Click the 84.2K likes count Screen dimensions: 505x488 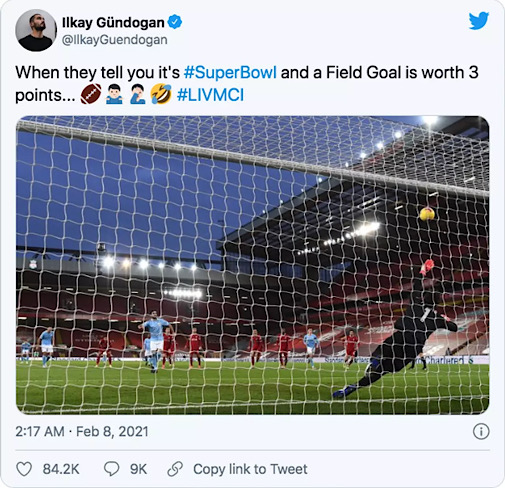[61, 469]
